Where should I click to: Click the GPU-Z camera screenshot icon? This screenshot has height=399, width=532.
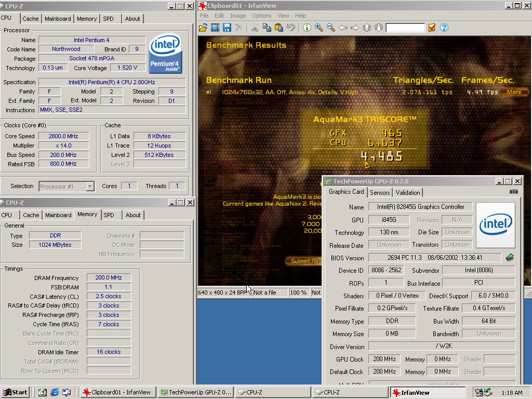(x=514, y=192)
